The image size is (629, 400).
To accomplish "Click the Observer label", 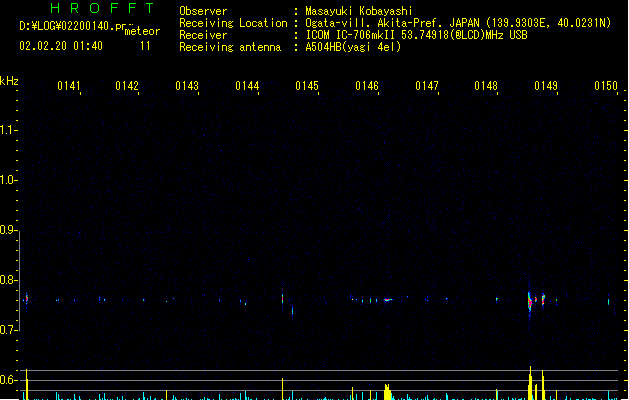I will 203,11.
